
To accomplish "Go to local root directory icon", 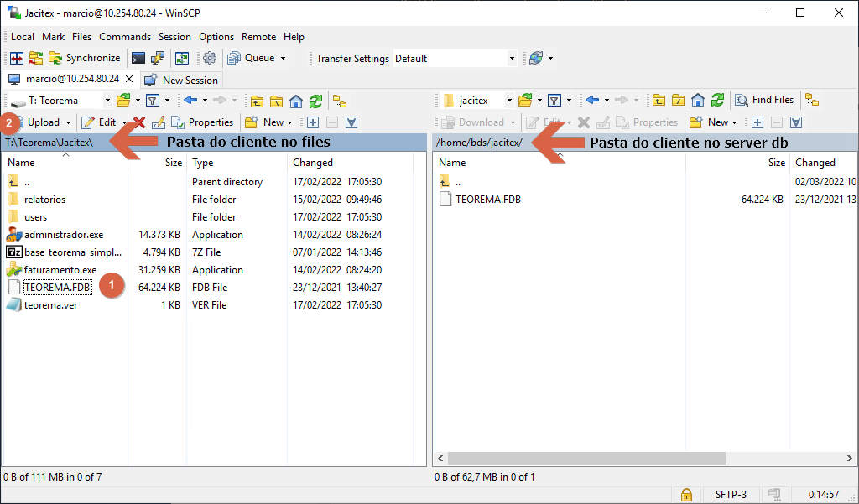I will (277, 101).
